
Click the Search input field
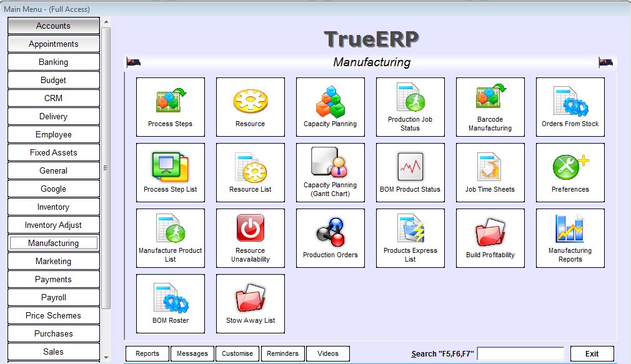520,354
